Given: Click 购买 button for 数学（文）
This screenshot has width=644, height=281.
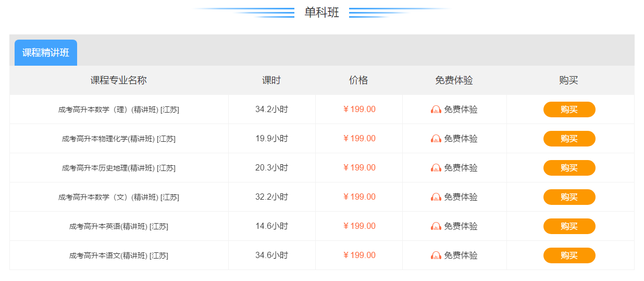Looking at the screenshot, I should click(x=569, y=197).
